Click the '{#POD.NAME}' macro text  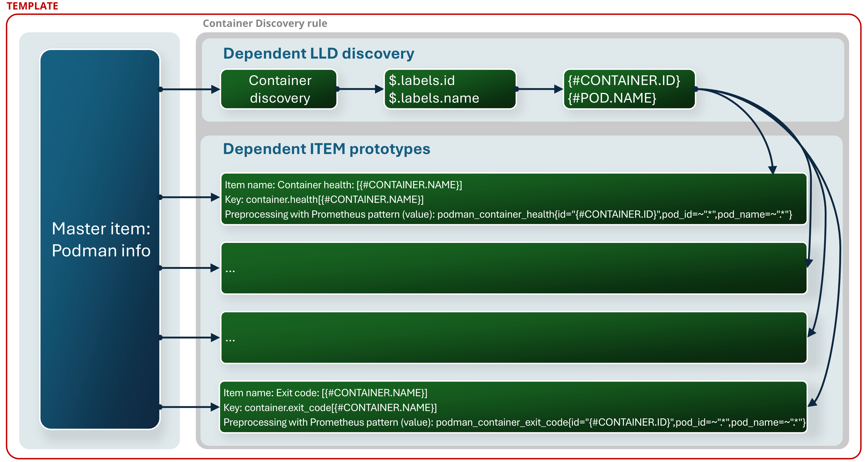point(612,98)
